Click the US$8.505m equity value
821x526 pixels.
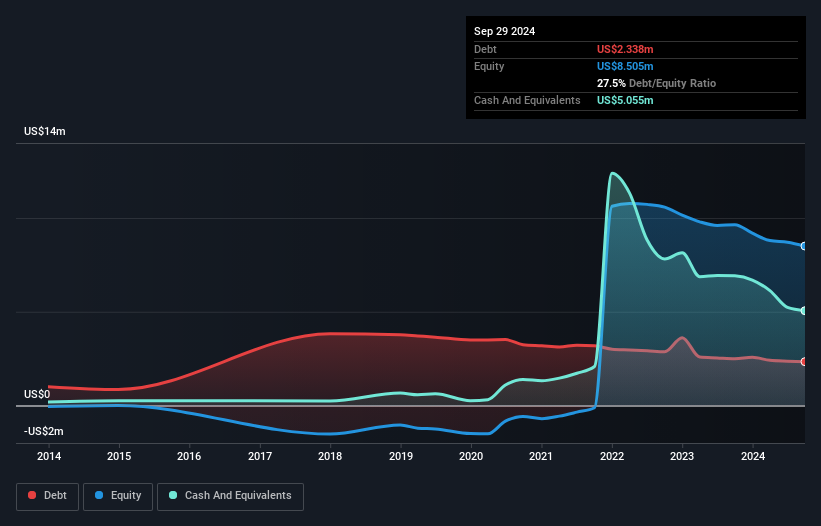[x=625, y=66]
